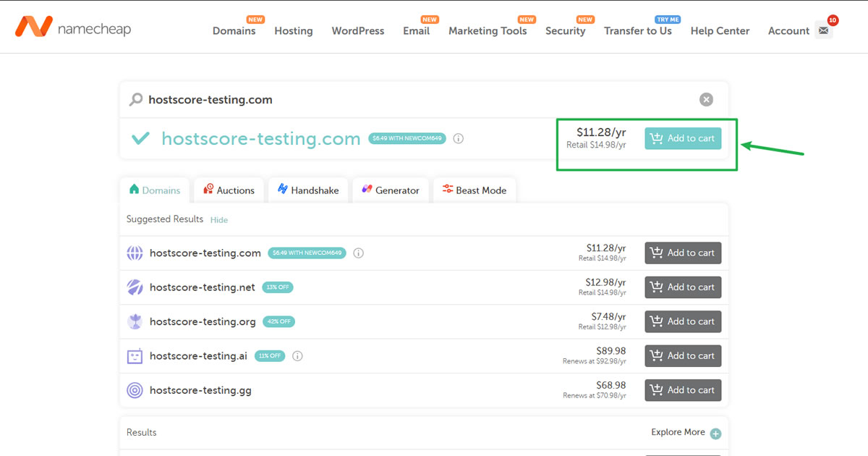Click the $68.98 price for .gg
The image size is (868, 456).
click(x=611, y=385)
